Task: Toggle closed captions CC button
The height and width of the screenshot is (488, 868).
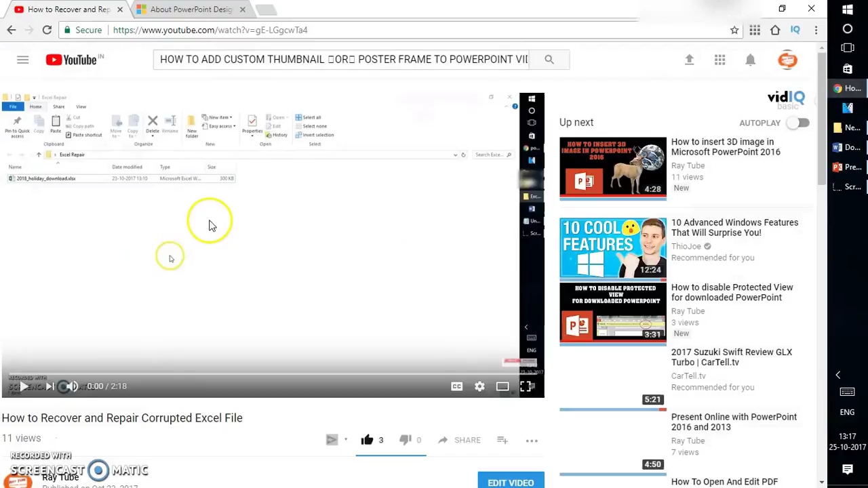Action: click(457, 386)
